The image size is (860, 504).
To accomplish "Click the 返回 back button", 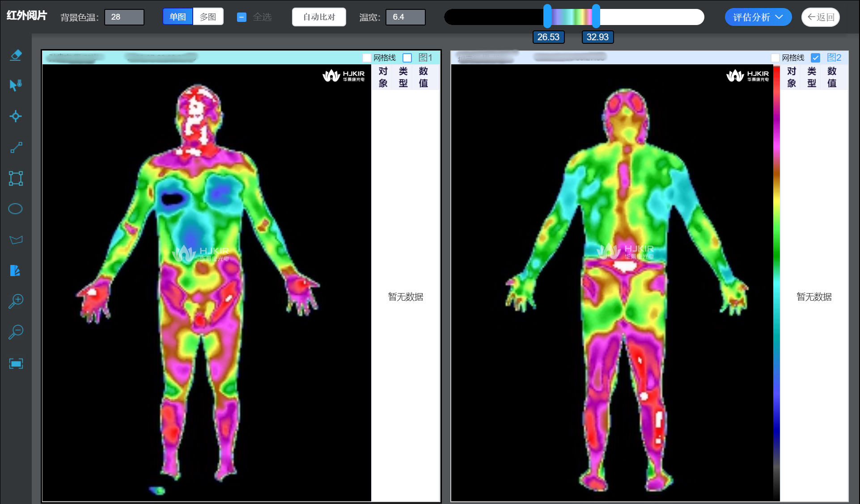I will (820, 17).
